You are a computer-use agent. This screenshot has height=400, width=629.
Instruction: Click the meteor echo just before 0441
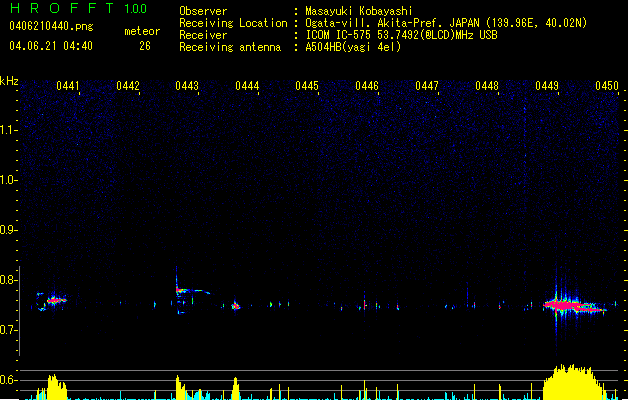click(x=56, y=300)
